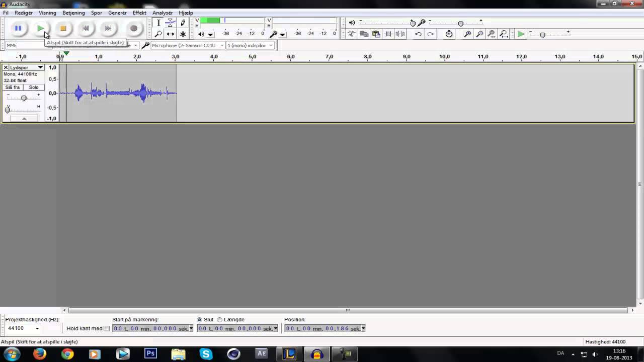Toggle the Slå fra mute button
This screenshot has height=362, width=644.
coord(13,87)
